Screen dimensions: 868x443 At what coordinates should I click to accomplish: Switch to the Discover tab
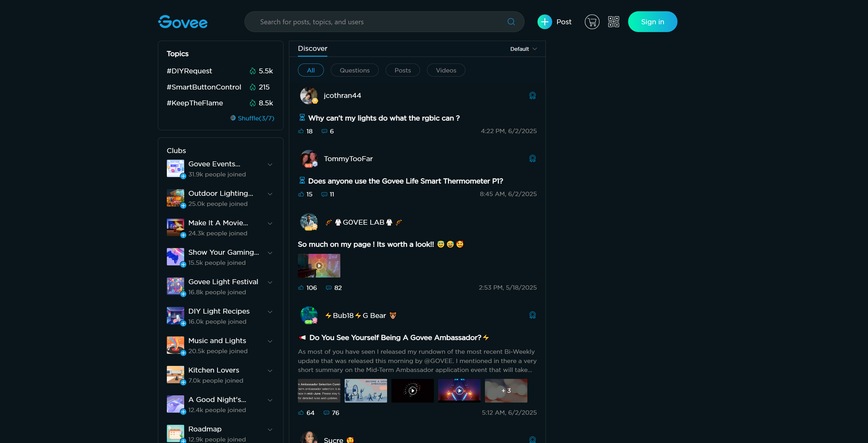[x=312, y=49]
